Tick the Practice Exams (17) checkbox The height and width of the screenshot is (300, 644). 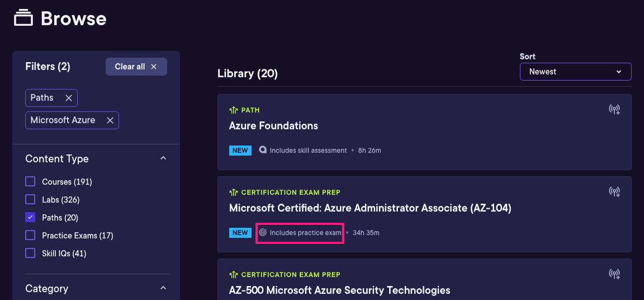point(30,236)
